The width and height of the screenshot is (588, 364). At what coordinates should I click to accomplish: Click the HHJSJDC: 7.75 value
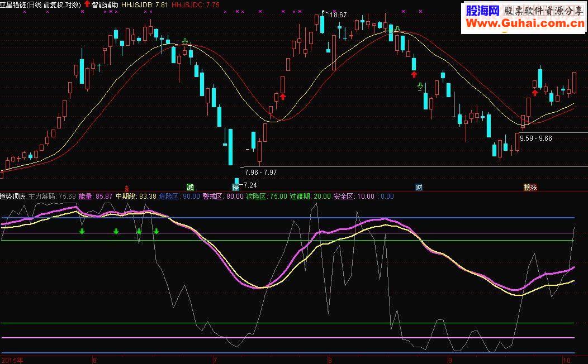(196, 4)
